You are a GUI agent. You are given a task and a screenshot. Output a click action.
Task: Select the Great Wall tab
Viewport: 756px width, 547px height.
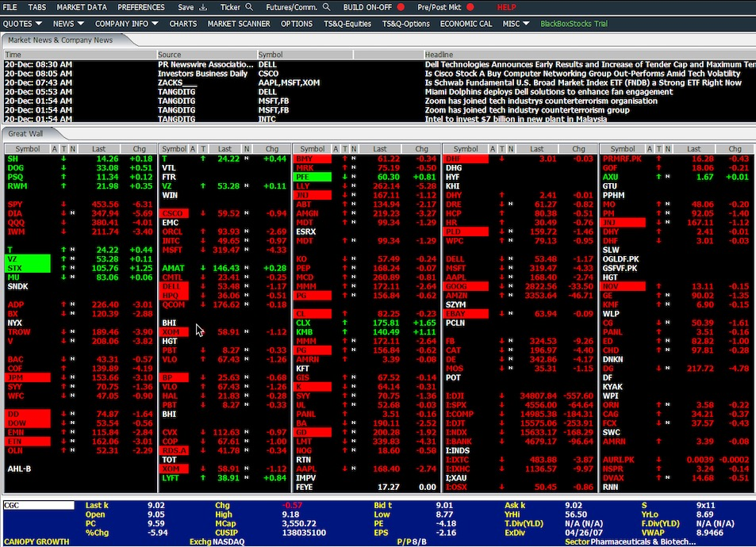25,133
